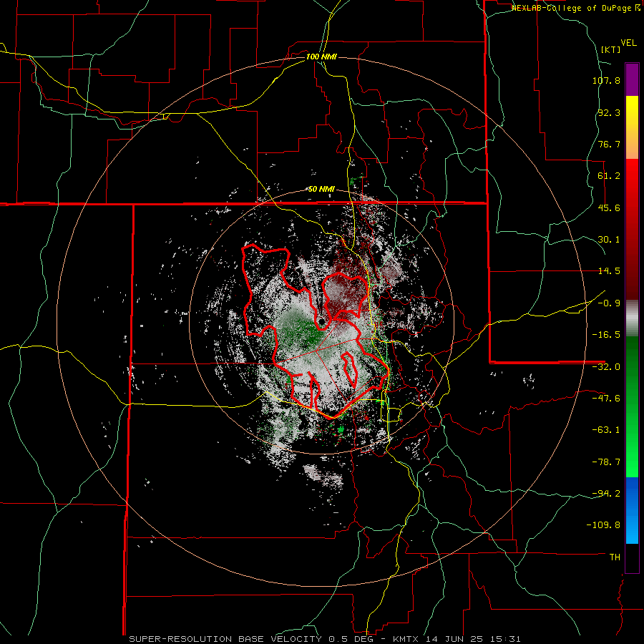Click the 100 NMI range ring label

(321, 57)
